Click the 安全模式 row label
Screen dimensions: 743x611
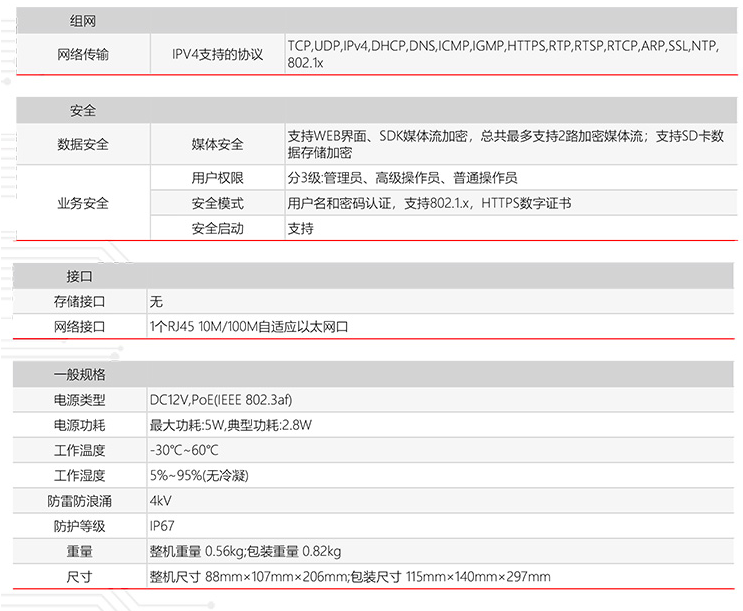(217, 203)
